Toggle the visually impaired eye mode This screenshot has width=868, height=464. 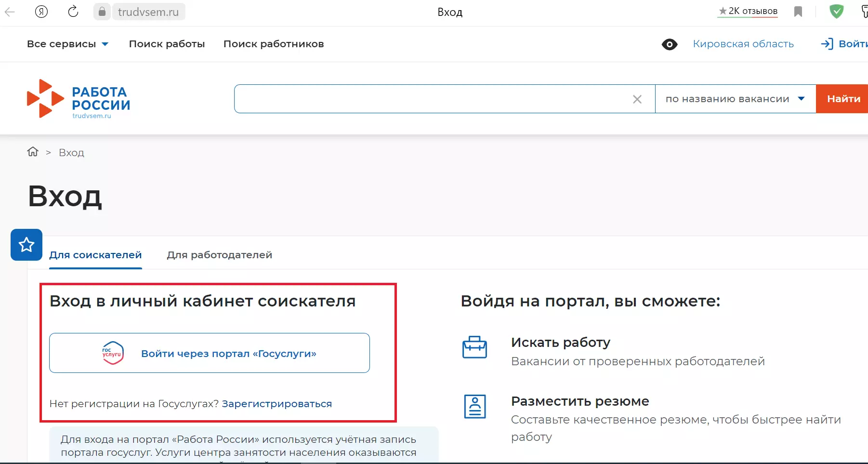click(x=670, y=44)
